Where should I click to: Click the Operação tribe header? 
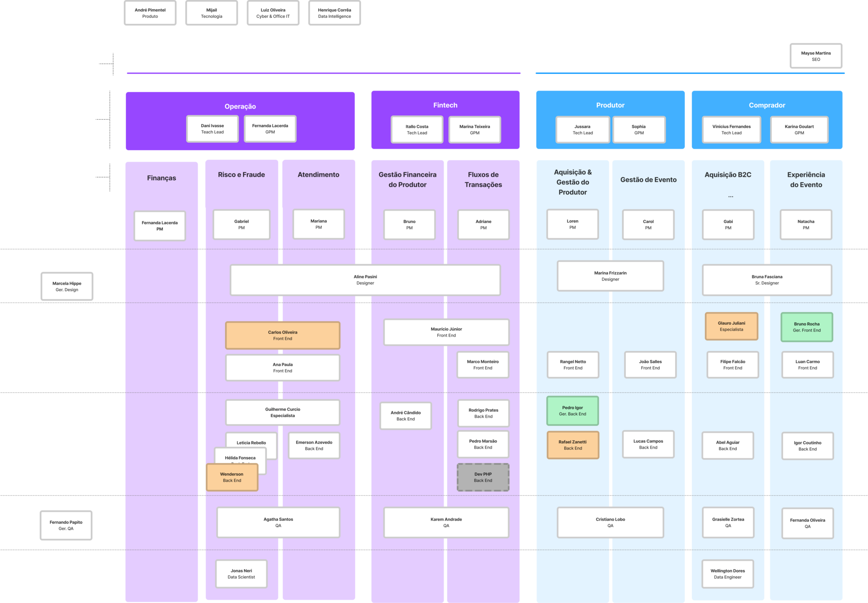(240, 106)
